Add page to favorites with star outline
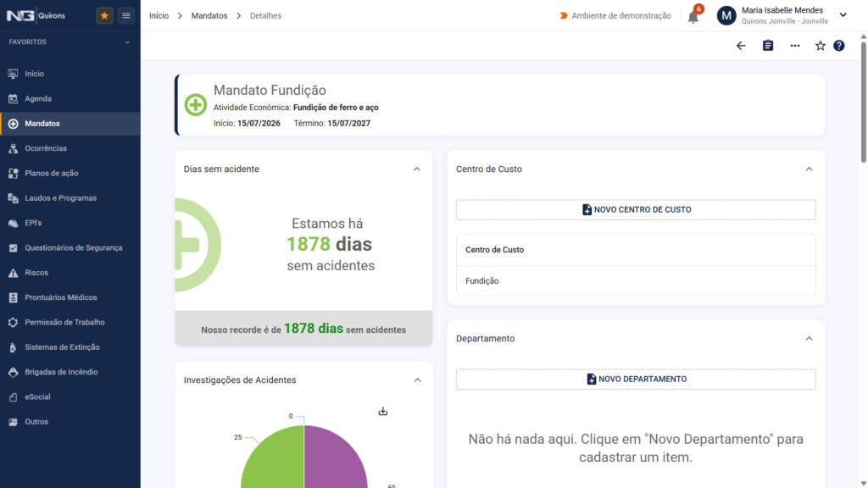The width and height of the screenshot is (868, 488). pos(821,46)
